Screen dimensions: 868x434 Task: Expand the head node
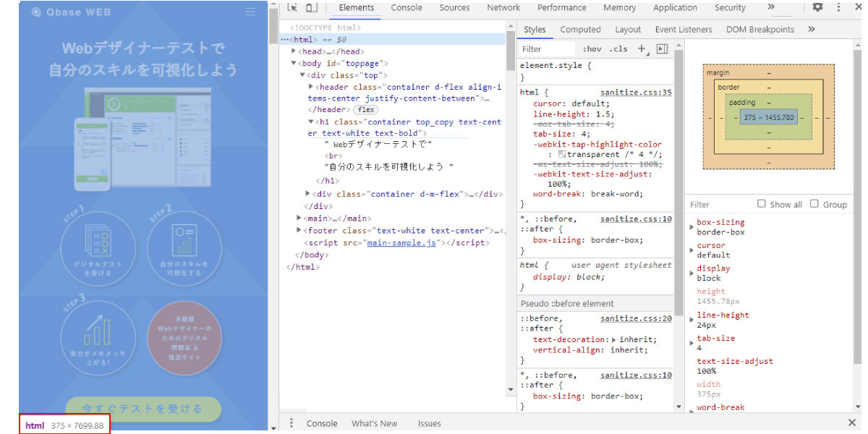click(294, 51)
